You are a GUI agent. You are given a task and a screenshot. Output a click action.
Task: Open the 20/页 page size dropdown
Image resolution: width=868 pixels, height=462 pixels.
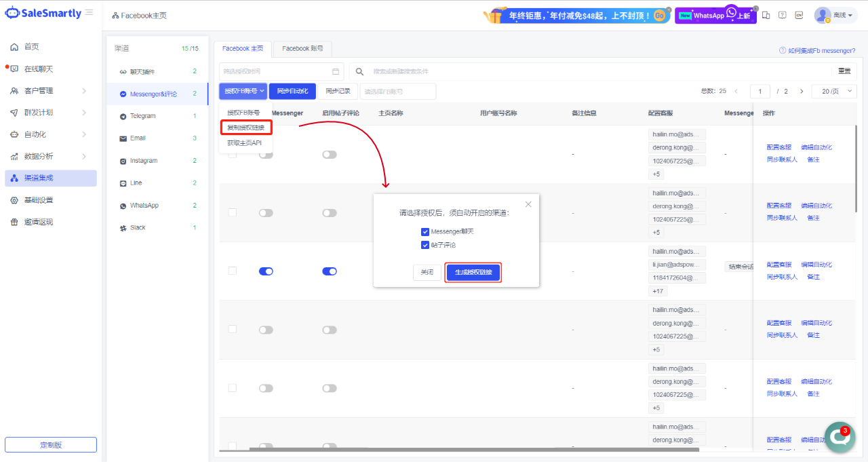click(x=834, y=91)
